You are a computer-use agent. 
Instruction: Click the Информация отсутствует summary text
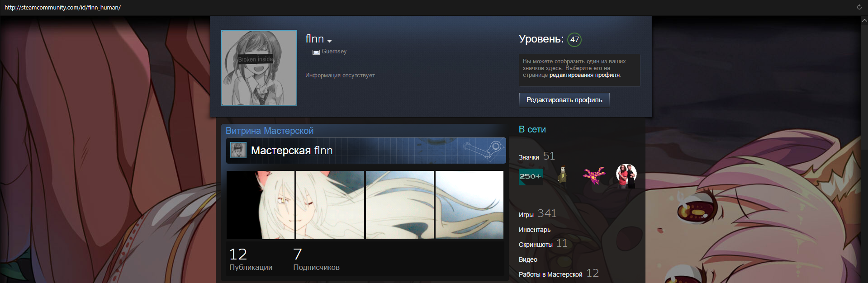[x=340, y=75]
